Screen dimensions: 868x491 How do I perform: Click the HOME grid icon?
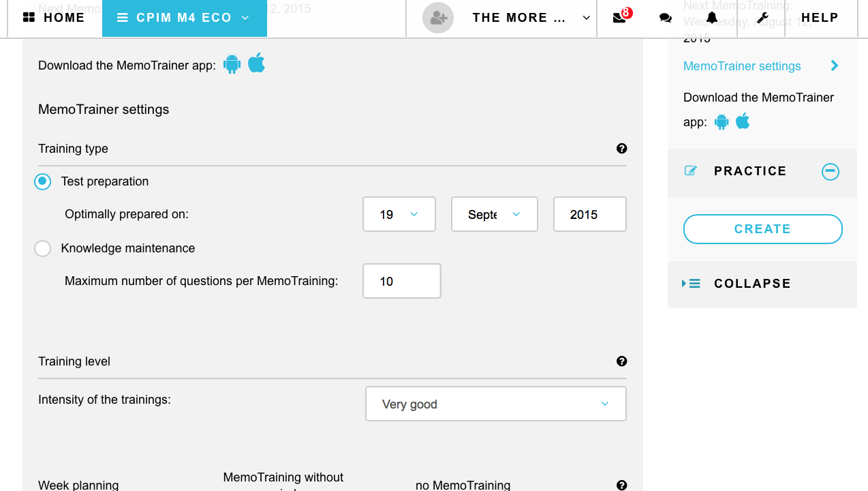coord(29,18)
